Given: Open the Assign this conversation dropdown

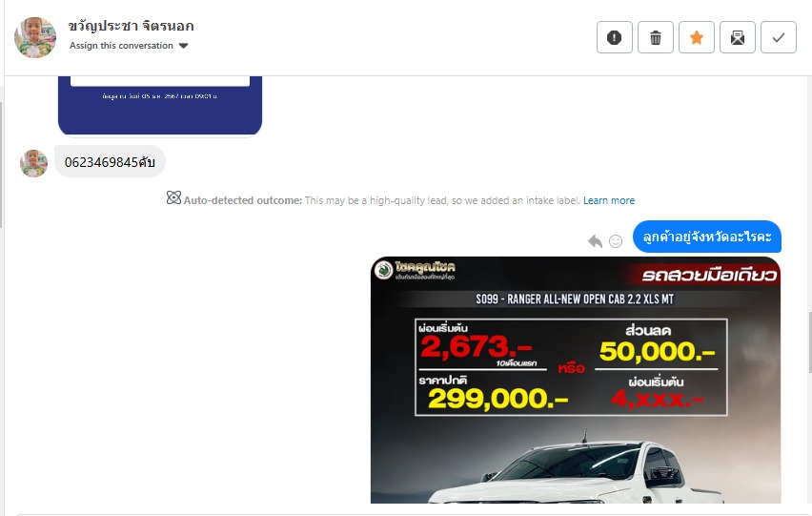Looking at the screenshot, I should pyautogui.click(x=129, y=46).
